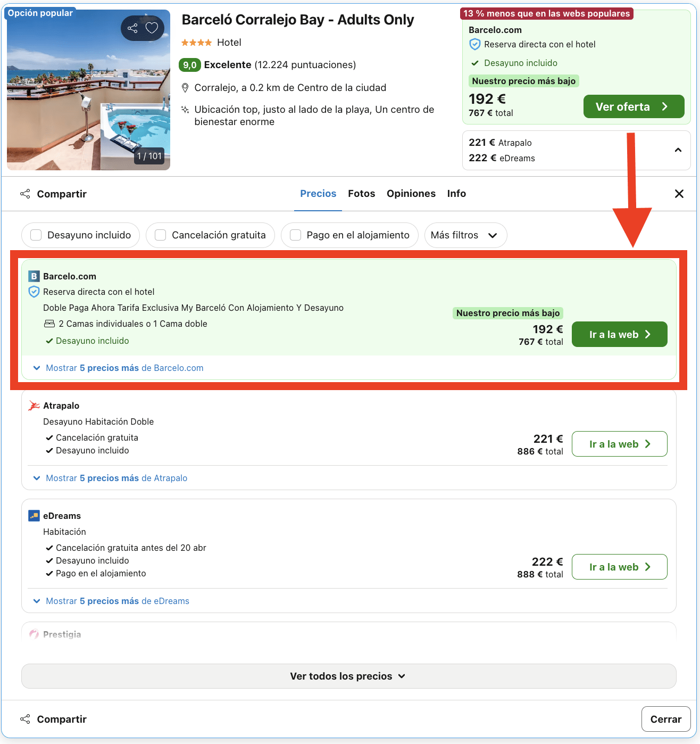Click the heart icon to favorite the hotel
Screen dimensions: 700x744
click(x=153, y=28)
